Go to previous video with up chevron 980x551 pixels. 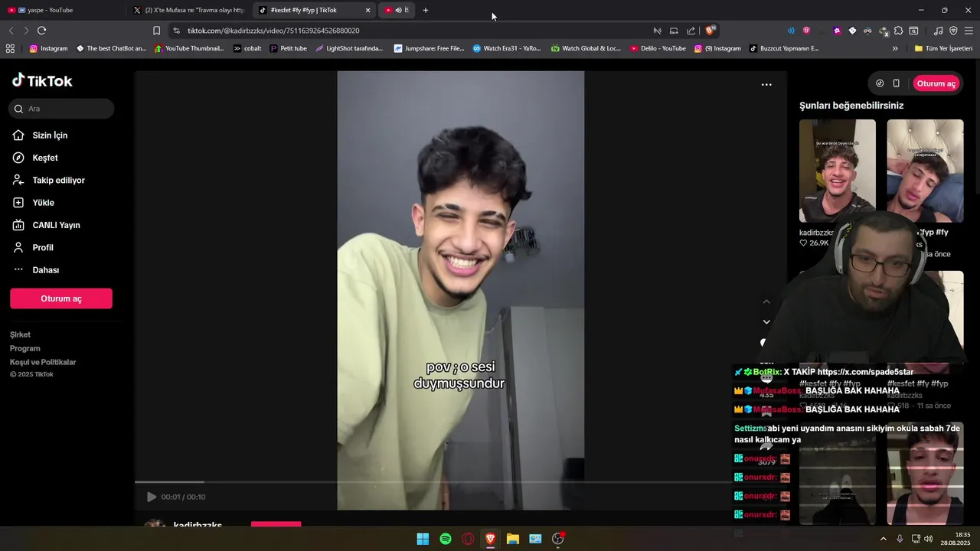[766, 302]
